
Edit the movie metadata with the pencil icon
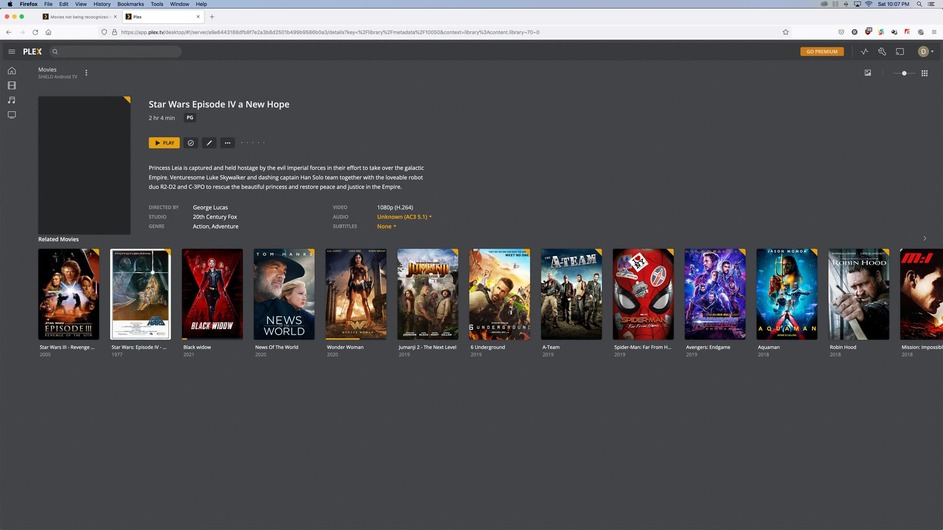click(x=209, y=143)
